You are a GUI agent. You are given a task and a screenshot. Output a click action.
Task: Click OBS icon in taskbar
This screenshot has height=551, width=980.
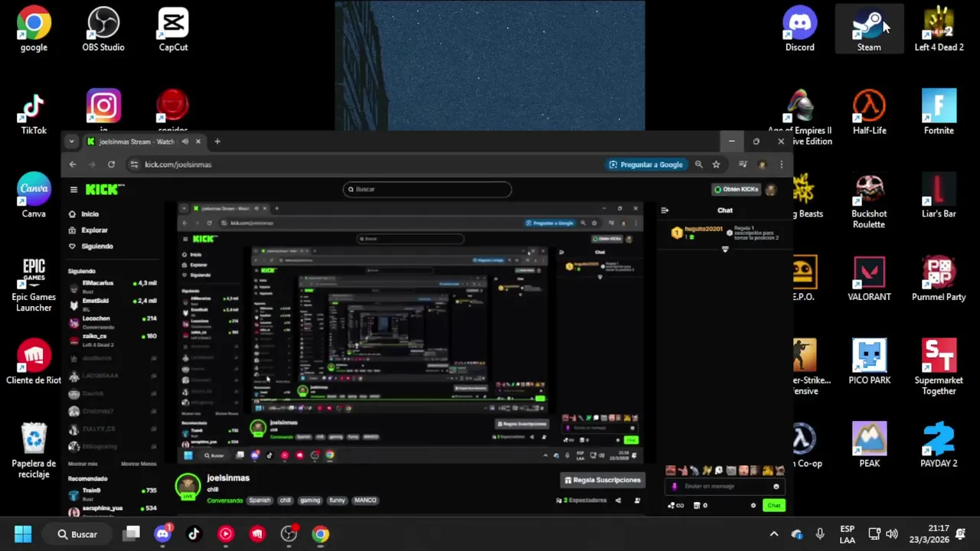pyautogui.click(x=289, y=534)
